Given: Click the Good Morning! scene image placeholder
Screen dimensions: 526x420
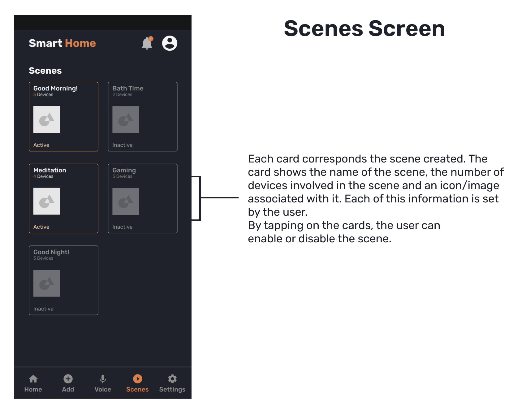Looking at the screenshot, I should 47,119.
